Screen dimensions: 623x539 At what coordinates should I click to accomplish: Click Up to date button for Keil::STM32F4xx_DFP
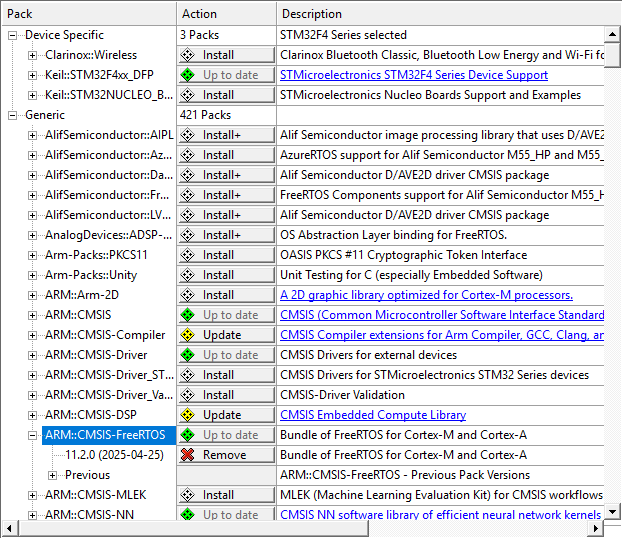[226, 75]
